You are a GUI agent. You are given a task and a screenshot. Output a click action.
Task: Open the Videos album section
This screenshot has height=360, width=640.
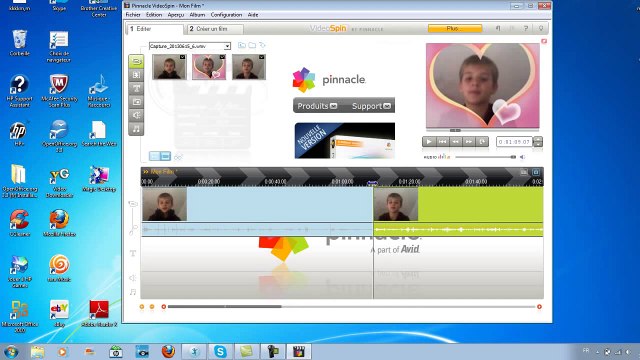136,61
